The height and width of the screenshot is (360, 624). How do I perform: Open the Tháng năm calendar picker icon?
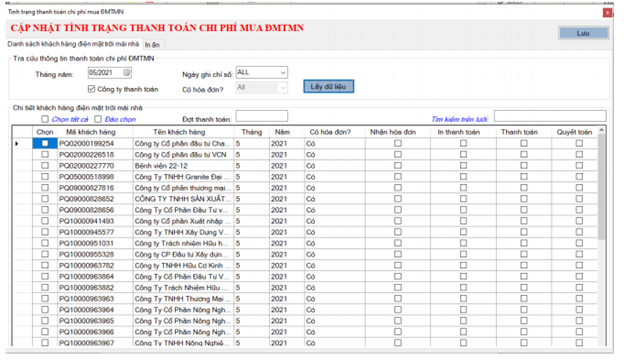coord(126,72)
